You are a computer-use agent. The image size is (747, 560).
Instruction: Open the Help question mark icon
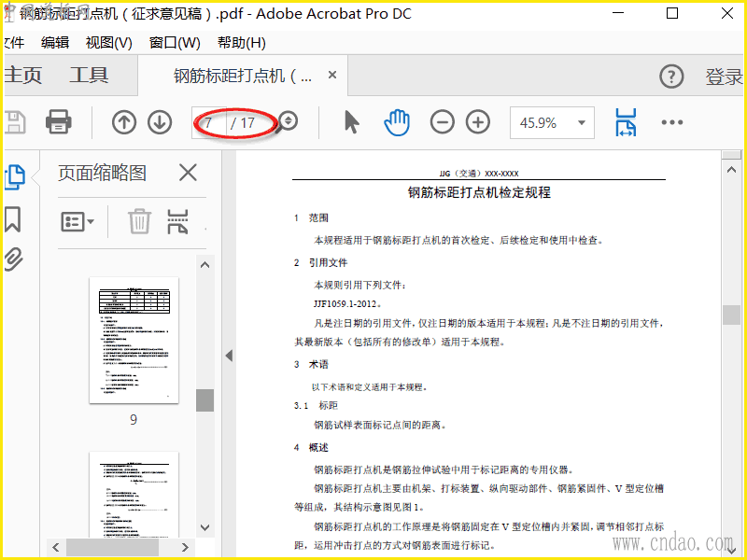[671, 77]
